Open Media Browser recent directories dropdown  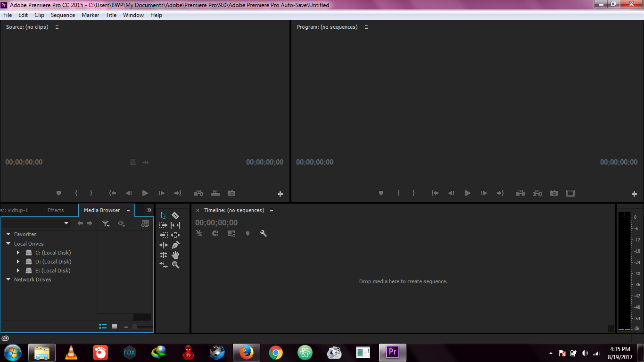click(x=66, y=223)
